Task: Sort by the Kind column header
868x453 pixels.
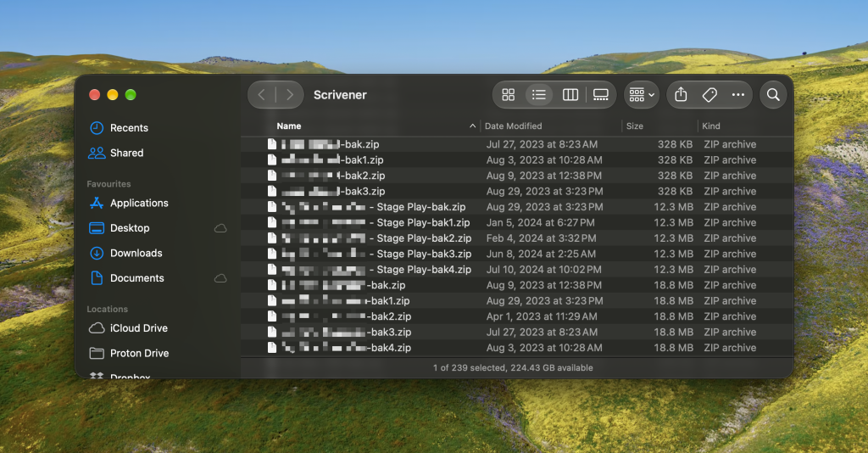Action: (x=711, y=126)
